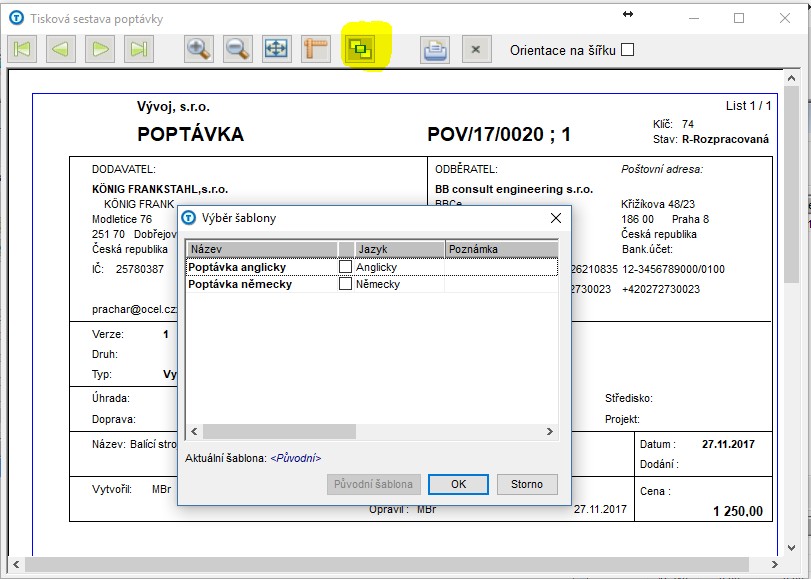Tick checkbox in Poptávka anglicky row

click(x=345, y=266)
